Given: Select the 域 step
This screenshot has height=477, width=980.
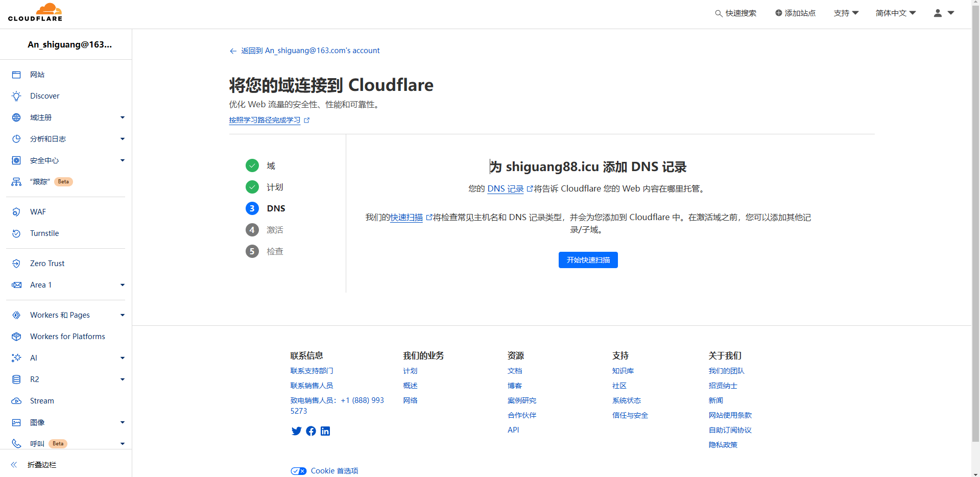Looking at the screenshot, I should click(x=260, y=165).
